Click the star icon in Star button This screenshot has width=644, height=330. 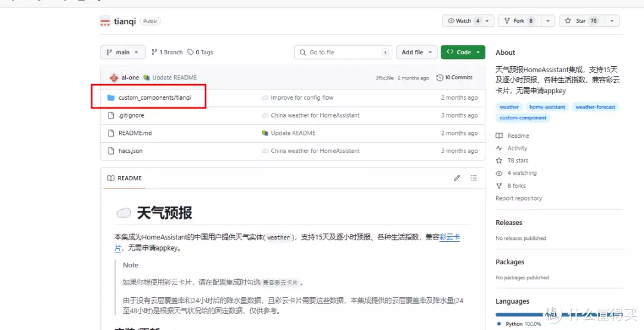(568, 20)
